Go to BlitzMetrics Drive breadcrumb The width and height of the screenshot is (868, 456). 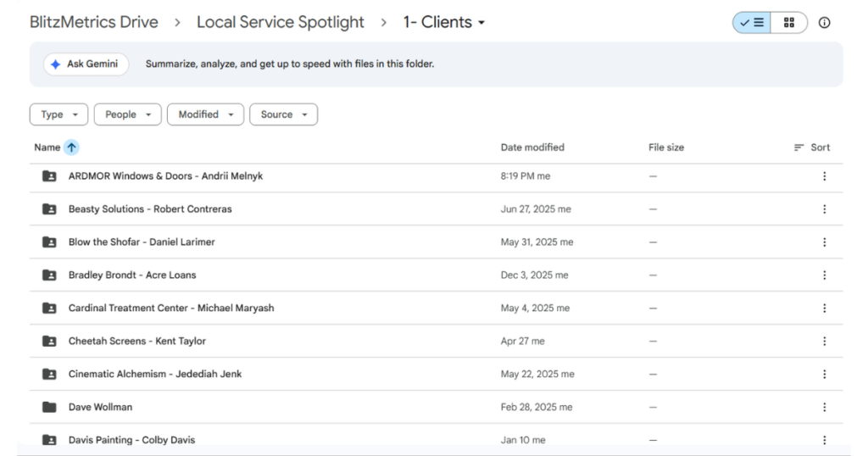pos(93,22)
